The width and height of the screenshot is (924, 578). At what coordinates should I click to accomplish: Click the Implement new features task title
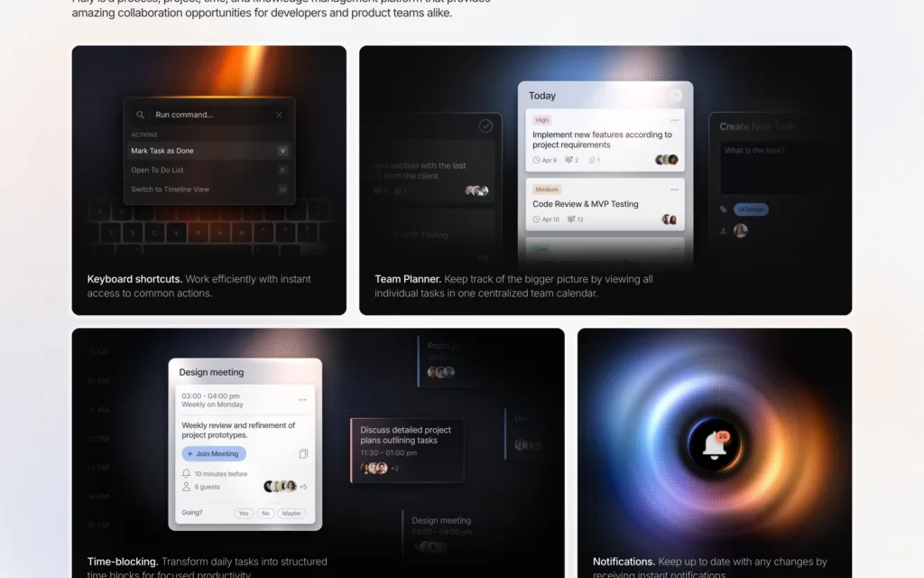[x=602, y=140]
